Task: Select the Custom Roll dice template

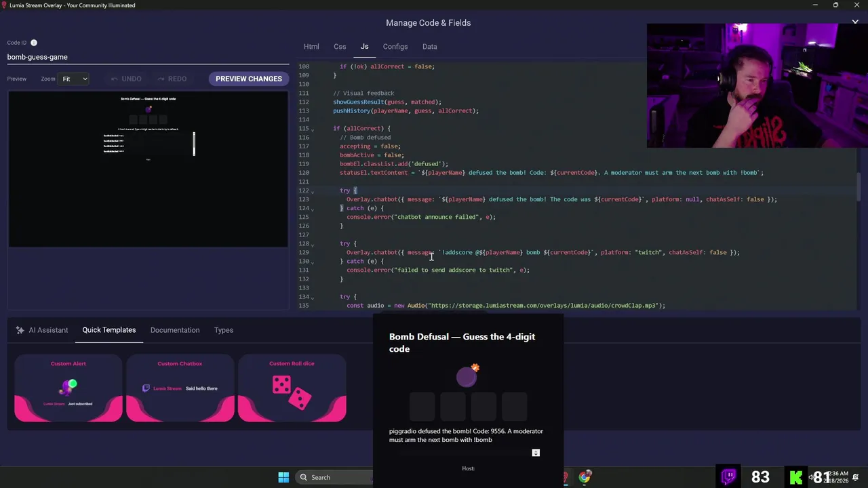Action: [x=292, y=388]
